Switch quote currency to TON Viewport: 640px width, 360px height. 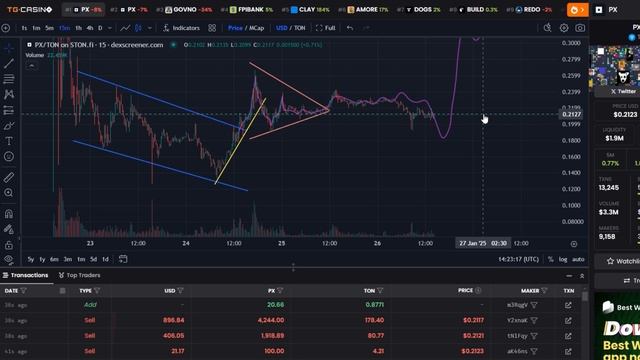(300, 28)
